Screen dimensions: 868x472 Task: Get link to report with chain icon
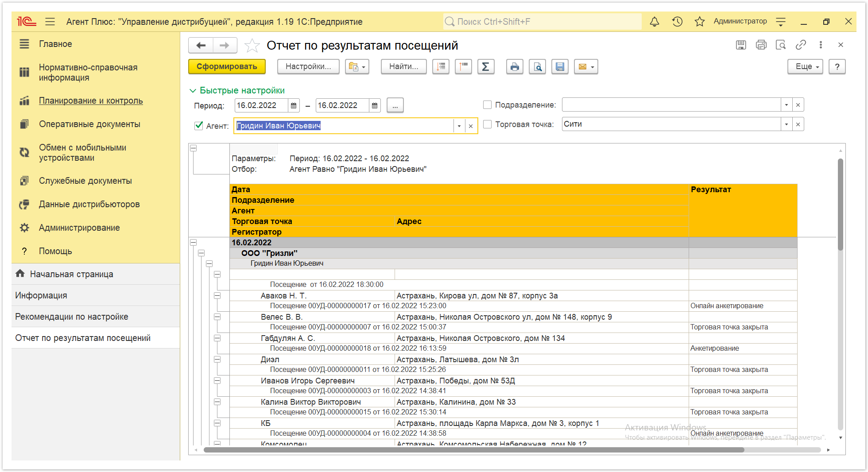tap(801, 45)
